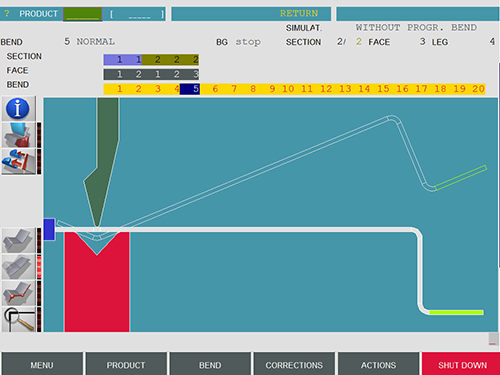
Task: Click the question mark help icon
Action: [7, 14]
